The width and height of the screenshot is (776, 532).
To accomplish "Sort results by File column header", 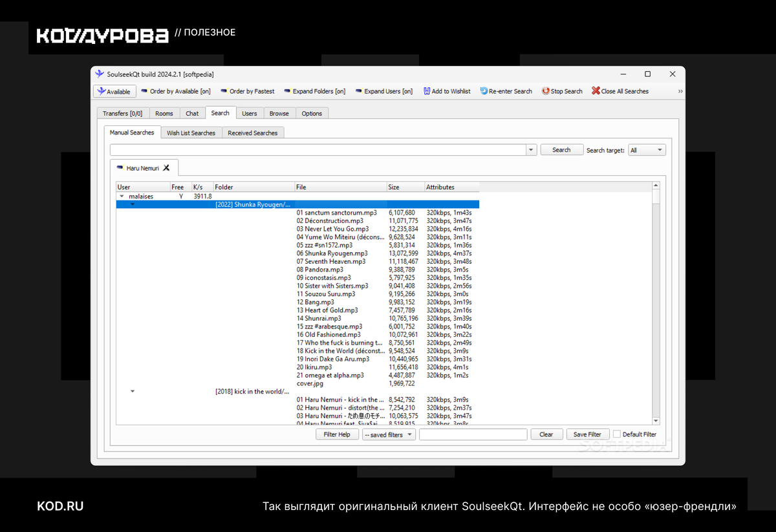I will tap(340, 187).
